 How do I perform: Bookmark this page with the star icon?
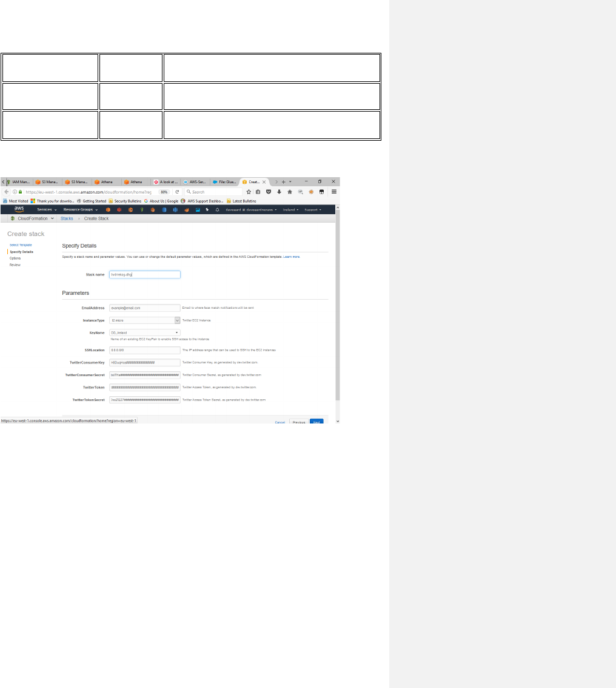click(x=249, y=192)
